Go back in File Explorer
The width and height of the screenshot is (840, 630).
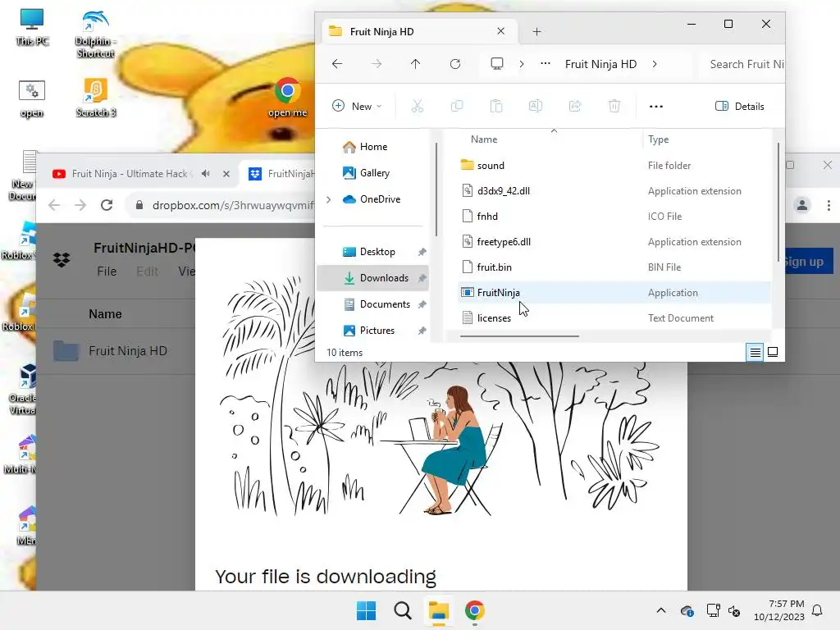tap(337, 64)
